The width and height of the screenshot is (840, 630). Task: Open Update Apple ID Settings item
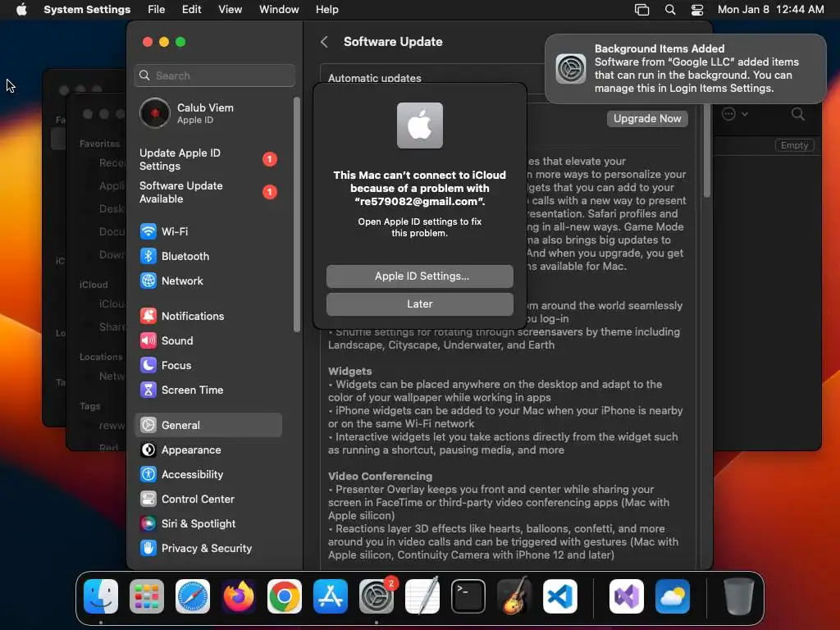(x=208, y=159)
